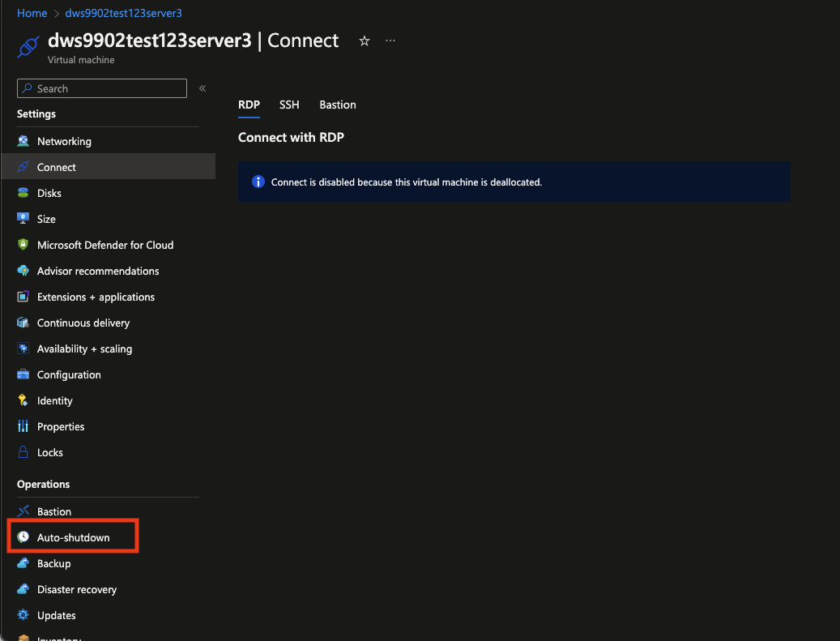Open Disaster recovery
The image size is (840, 641).
109,589
